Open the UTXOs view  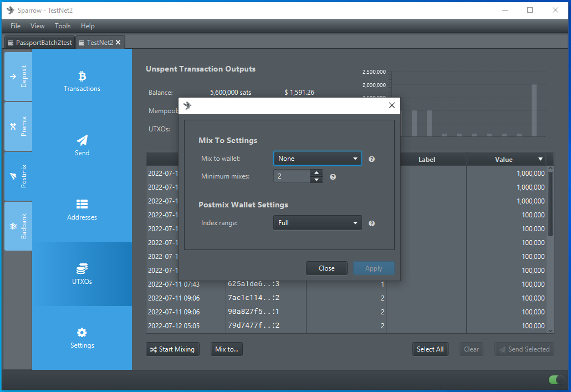click(x=82, y=273)
